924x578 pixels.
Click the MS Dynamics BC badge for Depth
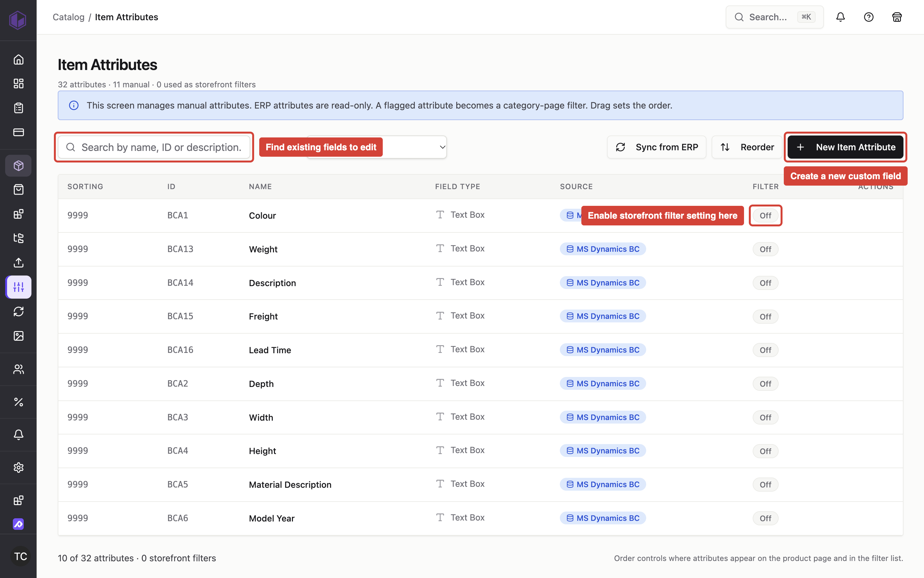[603, 383]
